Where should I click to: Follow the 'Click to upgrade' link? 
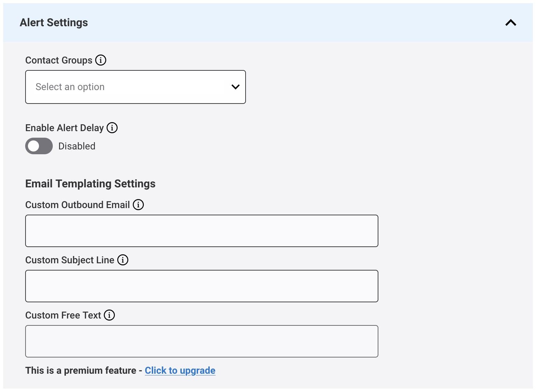coord(180,370)
